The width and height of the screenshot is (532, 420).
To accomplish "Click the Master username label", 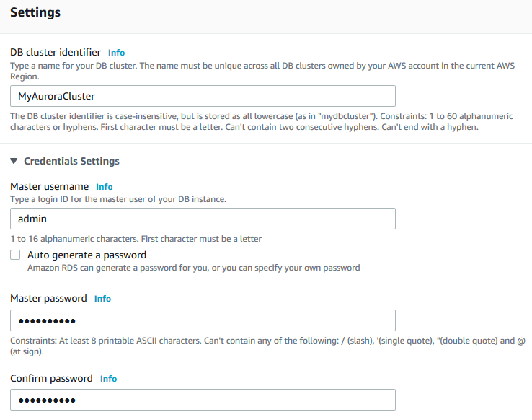I will [50, 186].
